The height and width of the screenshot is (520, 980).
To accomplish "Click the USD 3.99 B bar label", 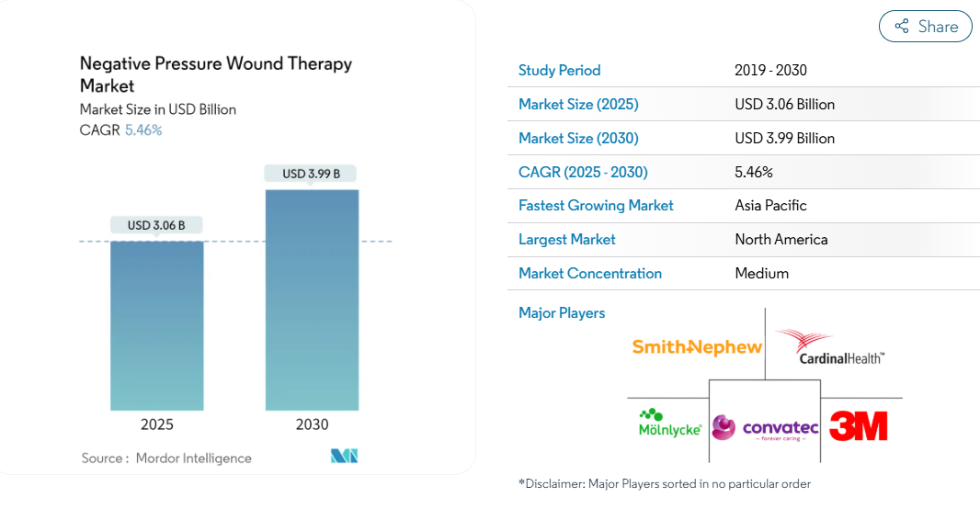I will (x=311, y=174).
